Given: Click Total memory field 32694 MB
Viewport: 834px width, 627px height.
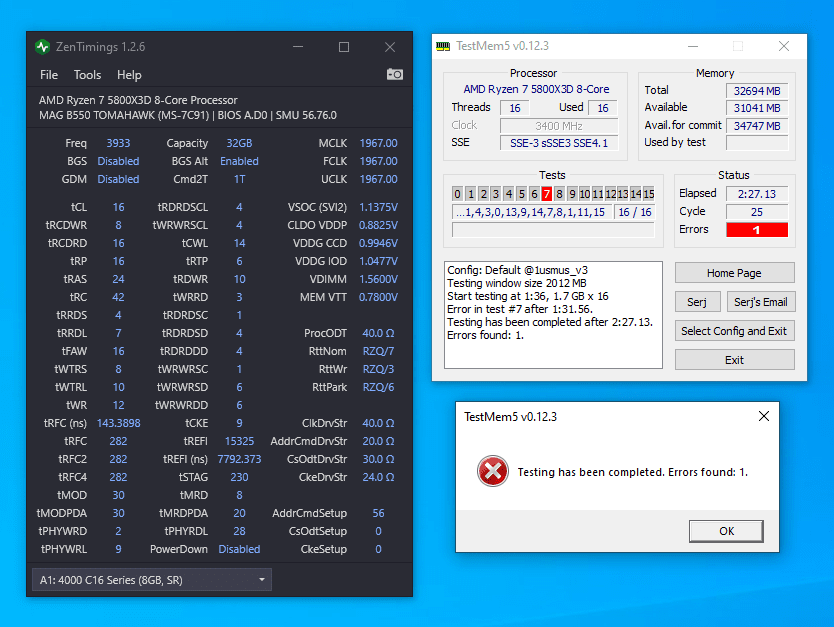Looking at the screenshot, I should point(756,91).
